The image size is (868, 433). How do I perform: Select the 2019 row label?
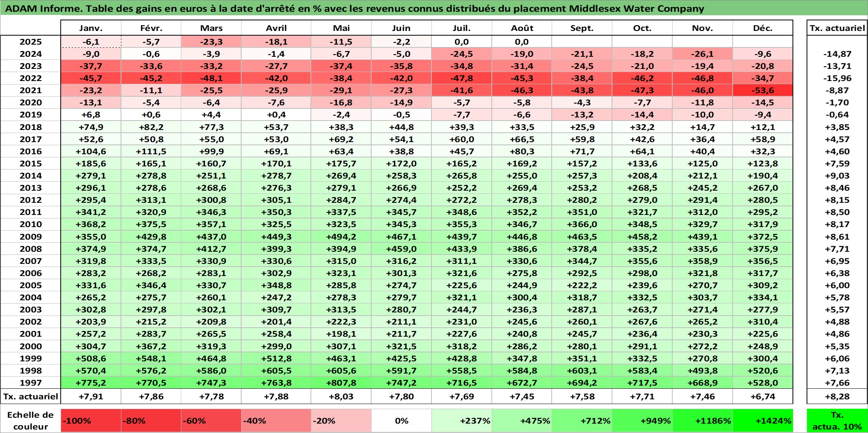point(31,115)
